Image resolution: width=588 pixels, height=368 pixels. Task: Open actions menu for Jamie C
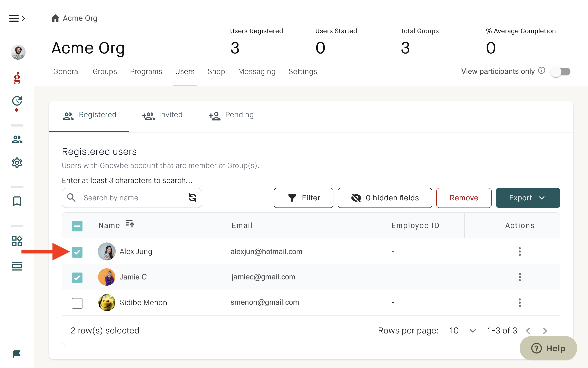pyautogui.click(x=520, y=277)
